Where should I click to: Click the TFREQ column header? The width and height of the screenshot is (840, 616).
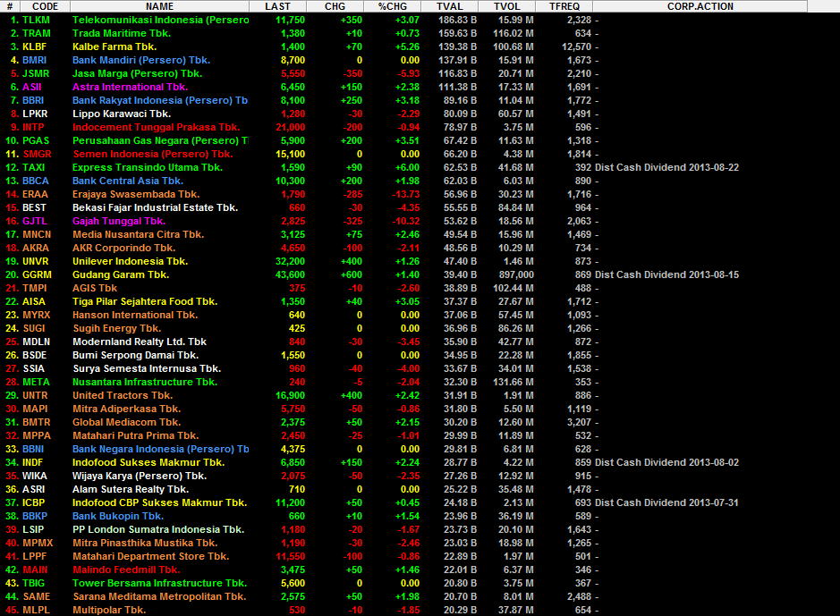[x=564, y=6]
